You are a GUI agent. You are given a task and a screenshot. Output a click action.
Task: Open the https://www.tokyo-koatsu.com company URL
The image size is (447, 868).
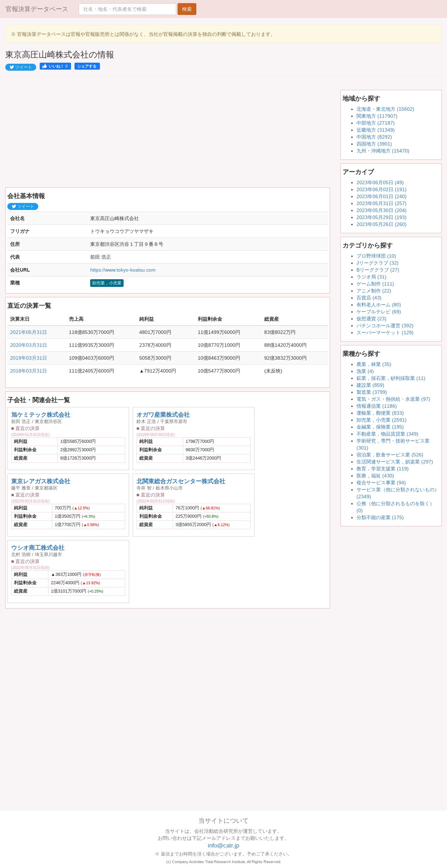point(123,270)
